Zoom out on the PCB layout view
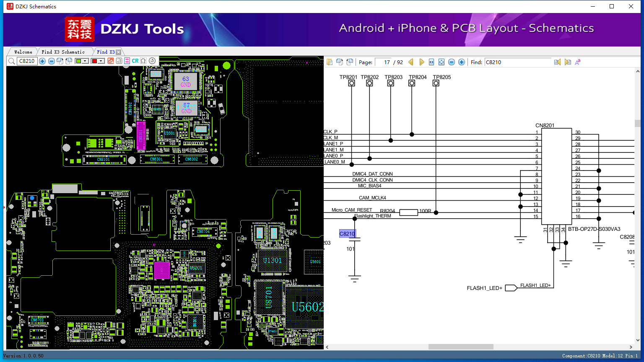 (51, 61)
